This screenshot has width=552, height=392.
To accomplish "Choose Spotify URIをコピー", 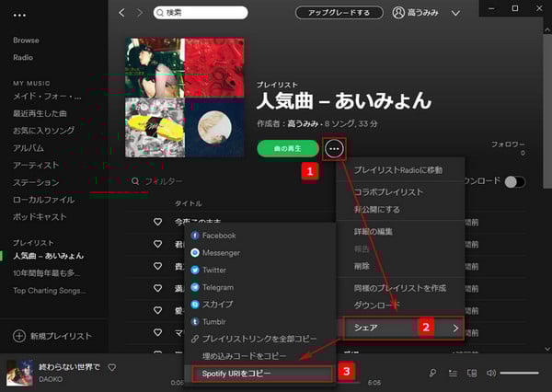I will click(x=262, y=374).
